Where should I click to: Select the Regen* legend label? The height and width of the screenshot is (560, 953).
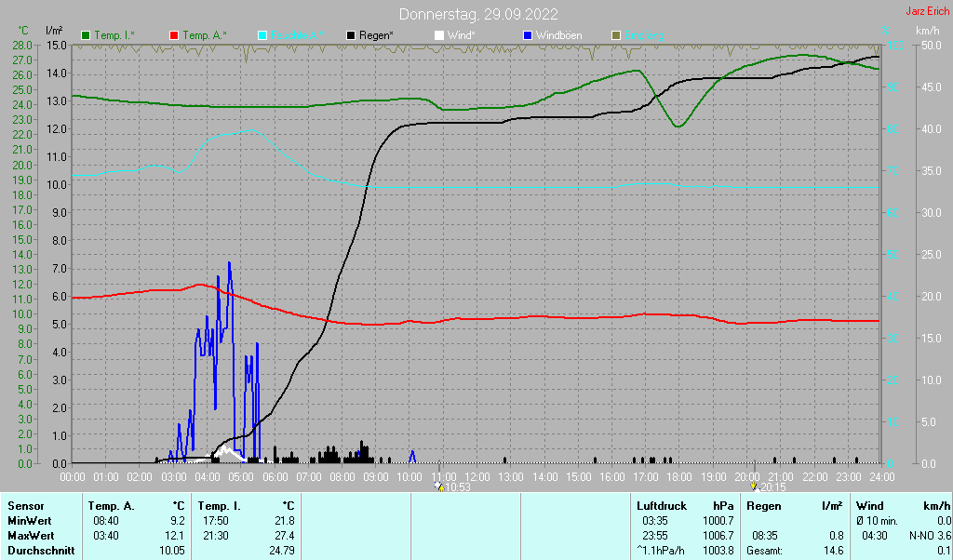pyautogui.click(x=376, y=36)
